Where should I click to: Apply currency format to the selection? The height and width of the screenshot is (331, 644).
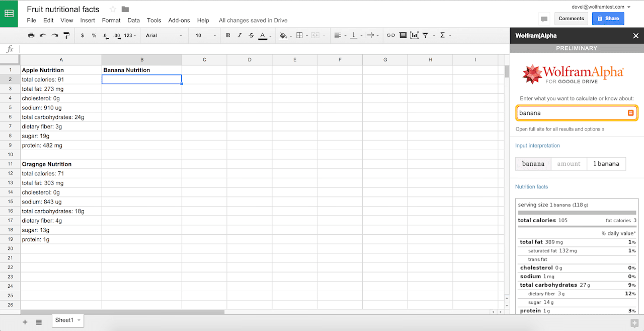click(82, 35)
